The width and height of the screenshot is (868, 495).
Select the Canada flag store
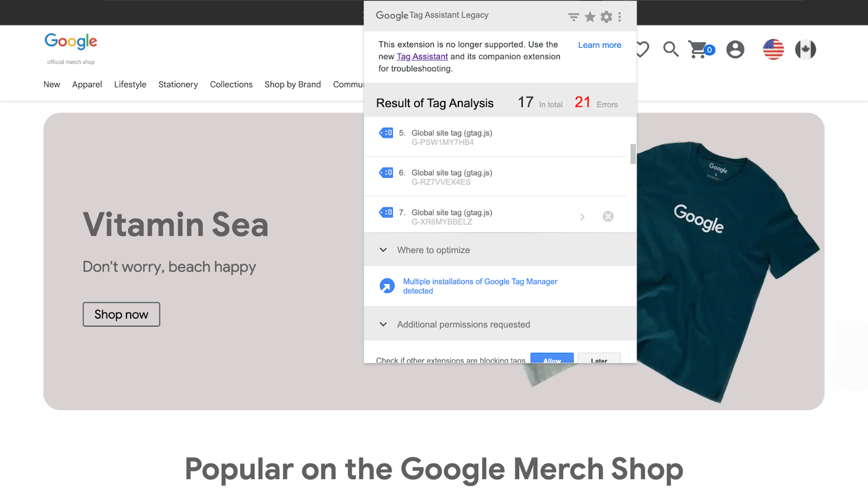(806, 49)
